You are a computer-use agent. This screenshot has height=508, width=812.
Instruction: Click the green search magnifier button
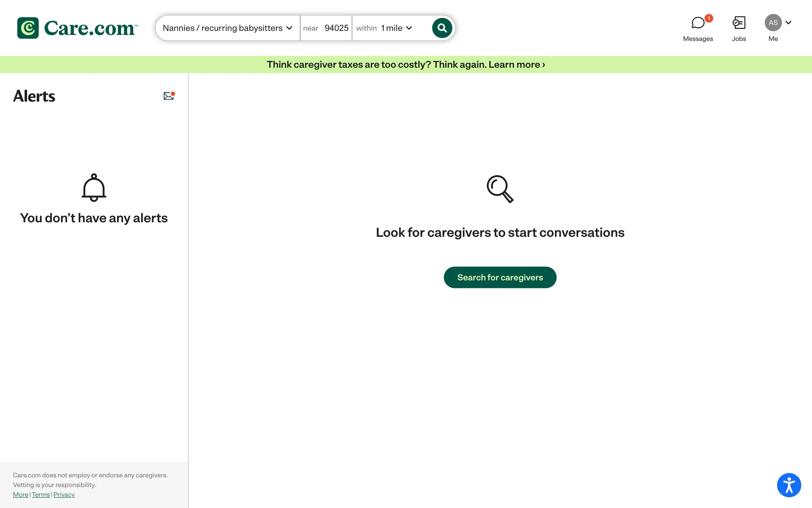442,28
